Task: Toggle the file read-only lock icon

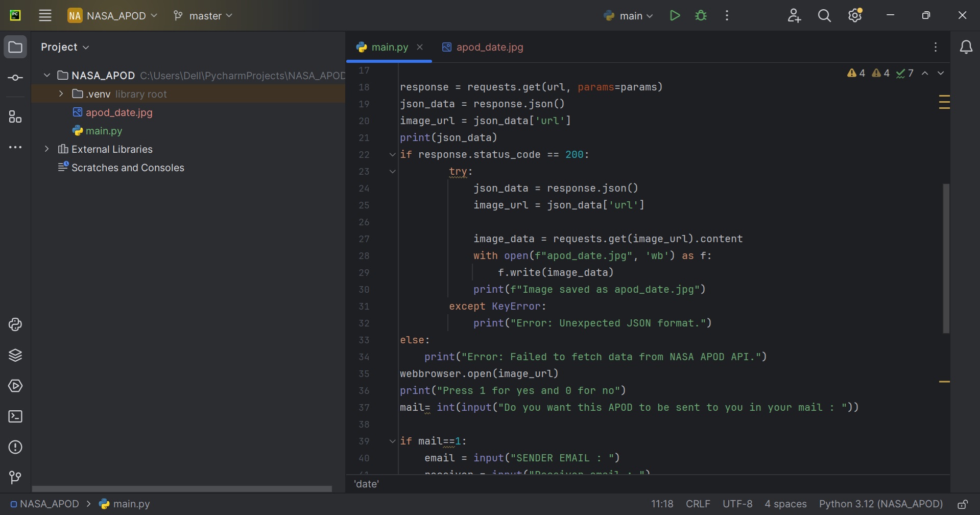Action: click(962, 504)
